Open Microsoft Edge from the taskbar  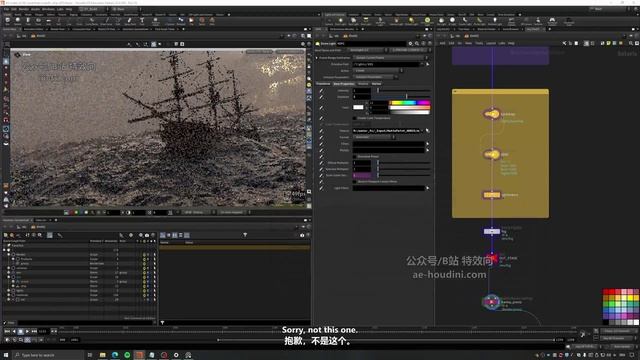(x=115, y=355)
